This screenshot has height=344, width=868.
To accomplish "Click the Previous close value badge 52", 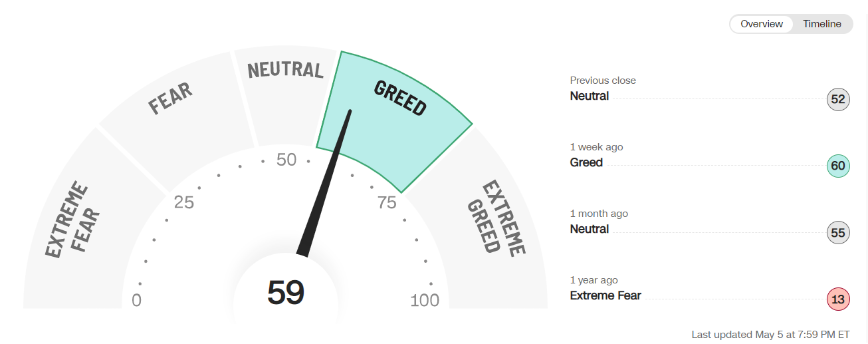I will (x=838, y=100).
